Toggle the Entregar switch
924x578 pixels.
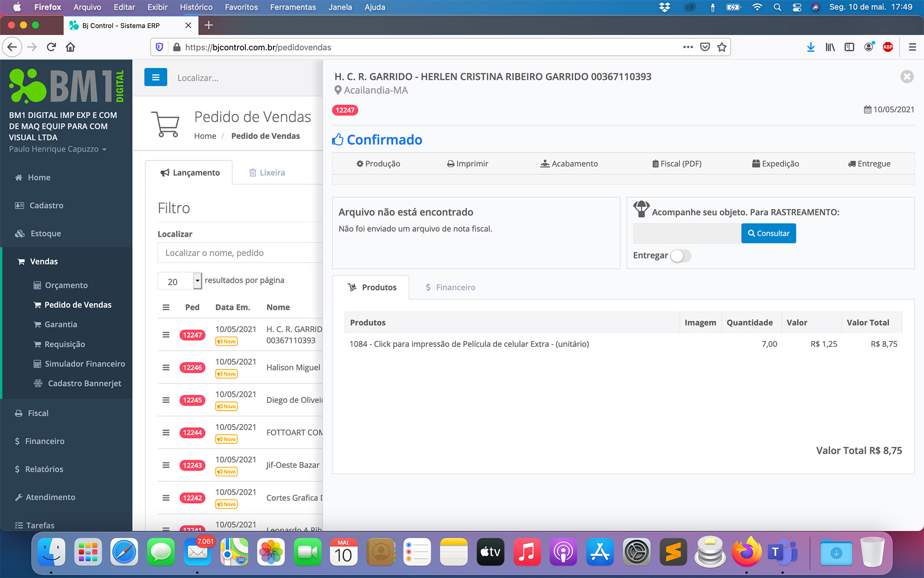[681, 256]
